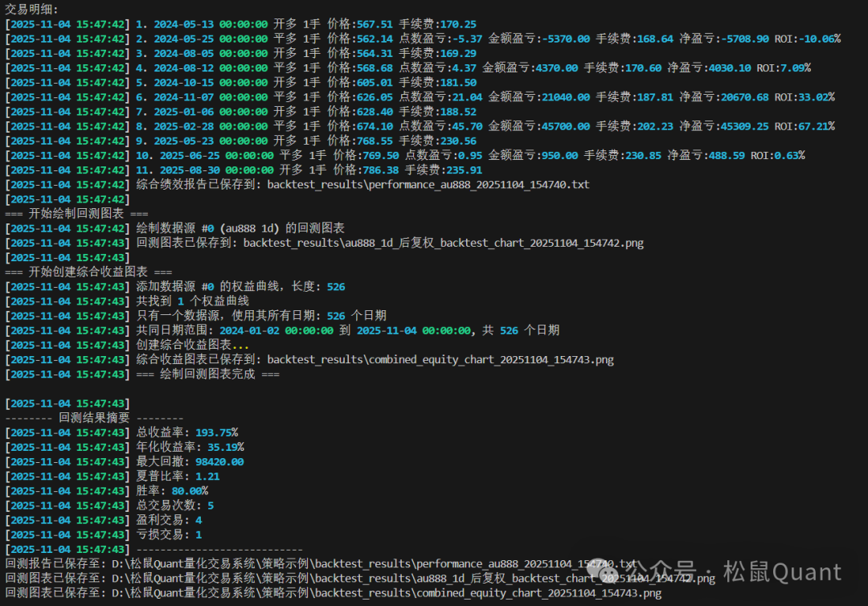Screen dimensions: 868x606
Task: Open the last line's D:\ combined_equity_chart path
Action: coord(387,592)
